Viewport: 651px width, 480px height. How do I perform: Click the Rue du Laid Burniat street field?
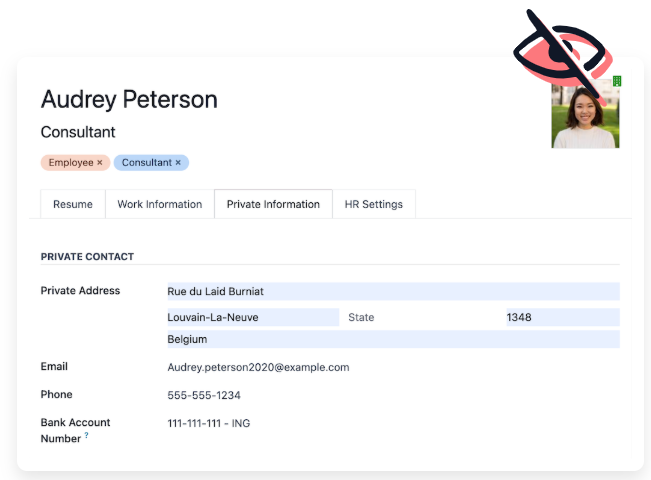pos(392,291)
